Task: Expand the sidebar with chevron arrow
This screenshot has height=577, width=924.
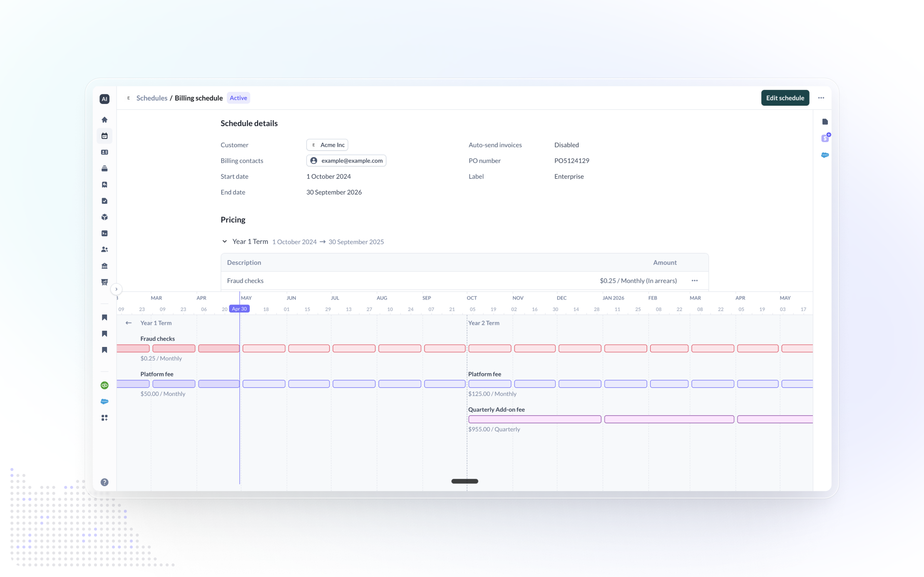Action: click(117, 289)
